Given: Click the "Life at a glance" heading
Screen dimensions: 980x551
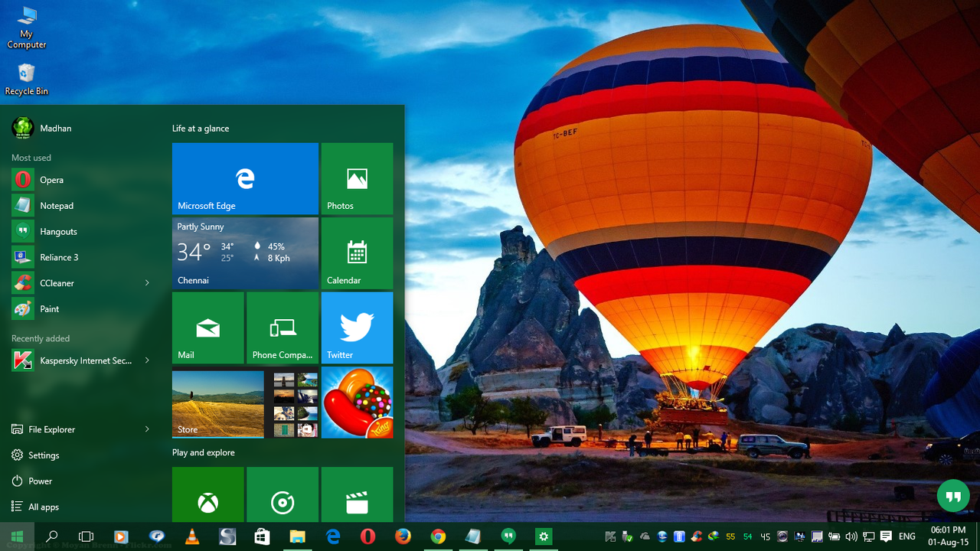Looking at the screenshot, I should (201, 129).
